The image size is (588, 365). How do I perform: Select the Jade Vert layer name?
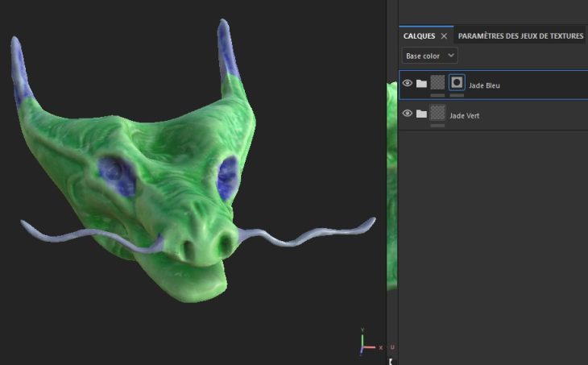[x=465, y=115]
